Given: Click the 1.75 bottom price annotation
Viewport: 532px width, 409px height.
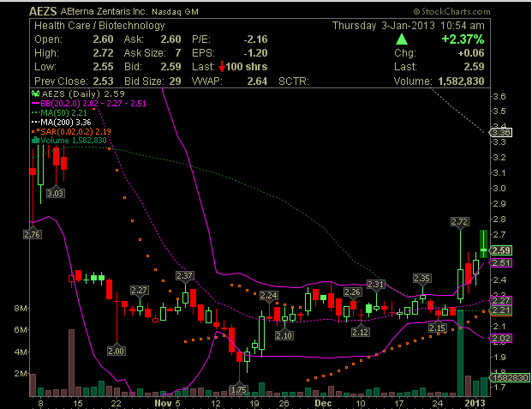Looking at the screenshot, I should 238,389.
